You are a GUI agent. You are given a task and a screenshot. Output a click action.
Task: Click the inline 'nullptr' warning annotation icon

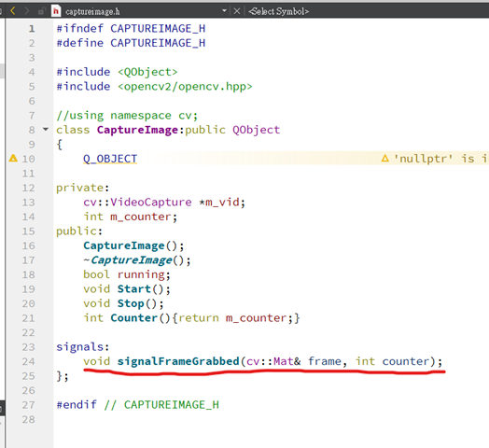(385, 158)
